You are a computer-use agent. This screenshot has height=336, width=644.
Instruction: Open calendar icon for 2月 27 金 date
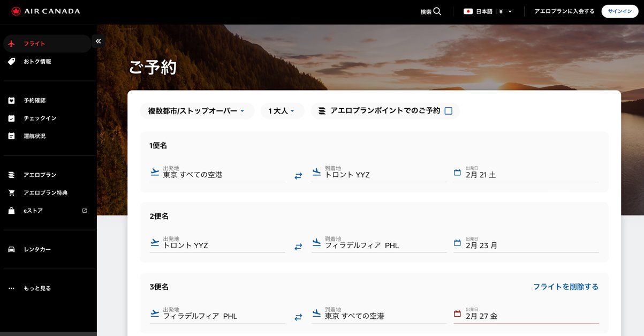pyautogui.click(x=457, y=314)
